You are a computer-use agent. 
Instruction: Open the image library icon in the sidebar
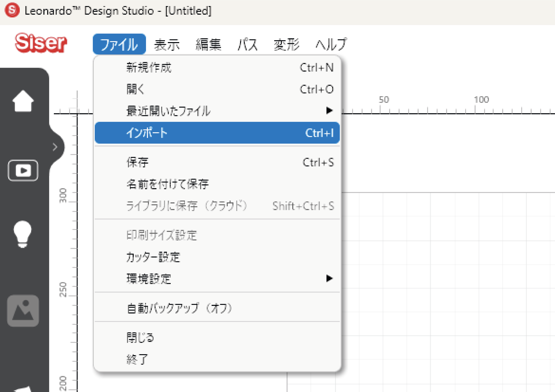23,311
